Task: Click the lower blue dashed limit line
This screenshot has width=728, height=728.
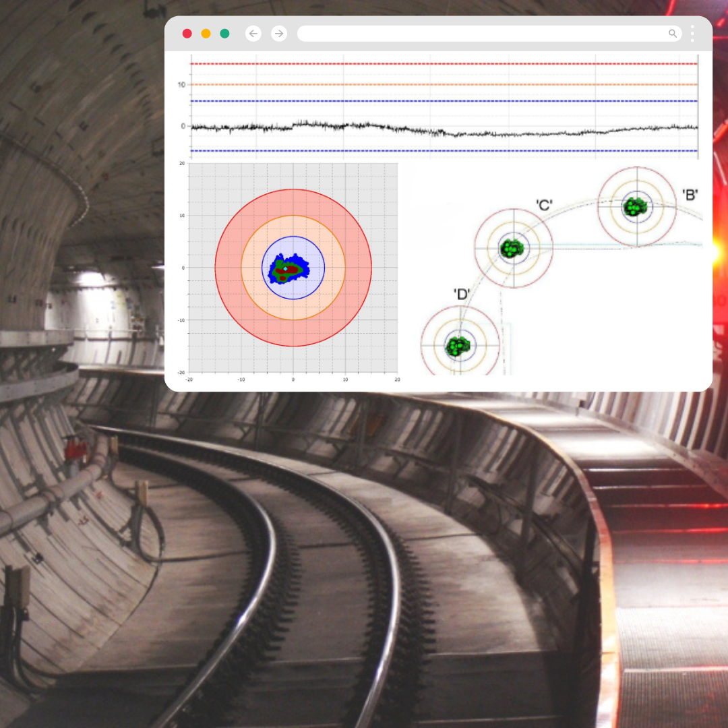Action: pyautogui.click(x=445, y=151)
